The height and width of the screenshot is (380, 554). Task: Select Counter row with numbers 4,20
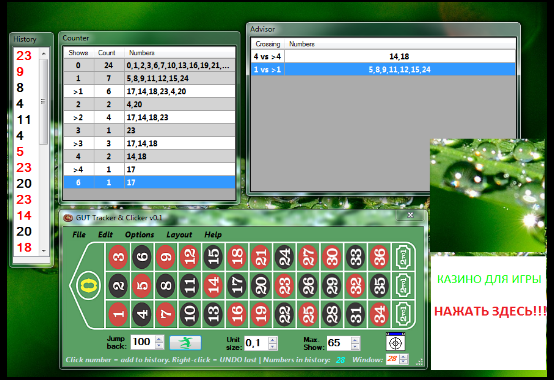coord(149,105)
